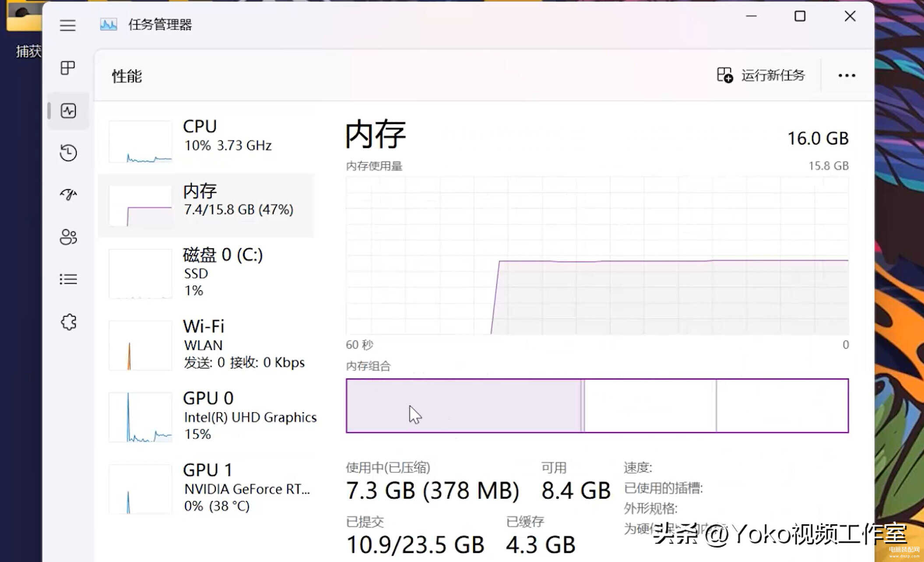Select the 内存 performance entry
The height and width of the screenshot is (562, 924).
point(206,205)
